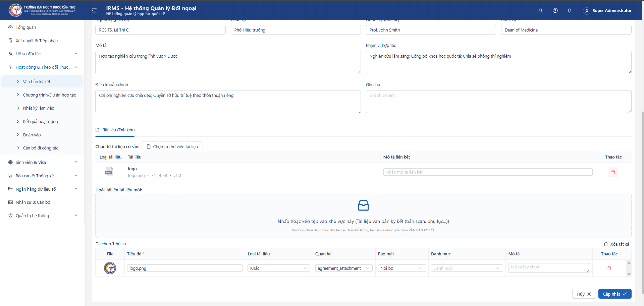Remove logo.png from the upload list

[x=609, y=268]
